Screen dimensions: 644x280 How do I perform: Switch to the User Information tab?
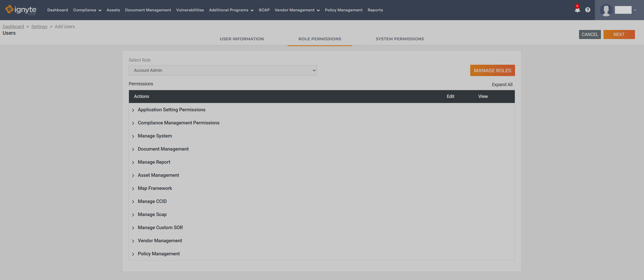tap(242, 39)
